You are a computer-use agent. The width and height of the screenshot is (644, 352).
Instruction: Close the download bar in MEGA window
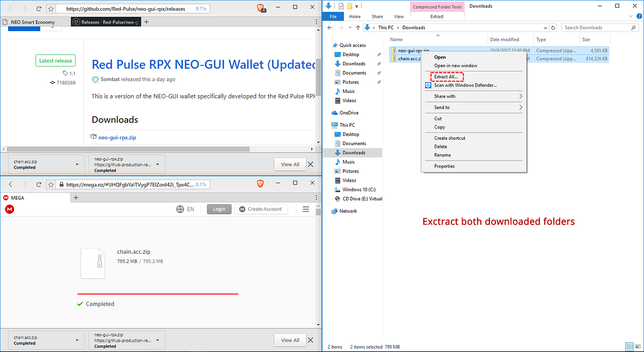[x=311, y=340]
